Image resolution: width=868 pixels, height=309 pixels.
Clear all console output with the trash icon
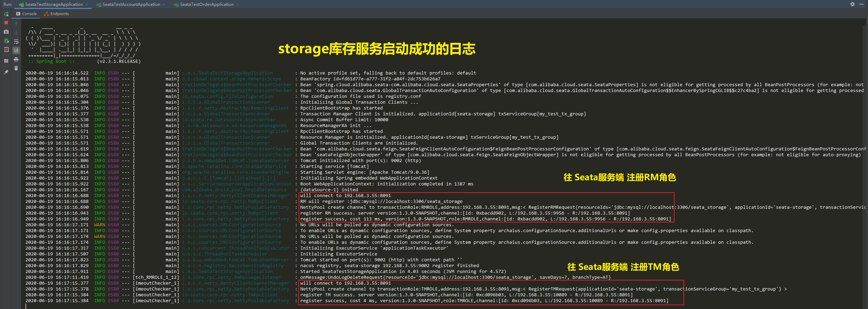pos(16,68)
